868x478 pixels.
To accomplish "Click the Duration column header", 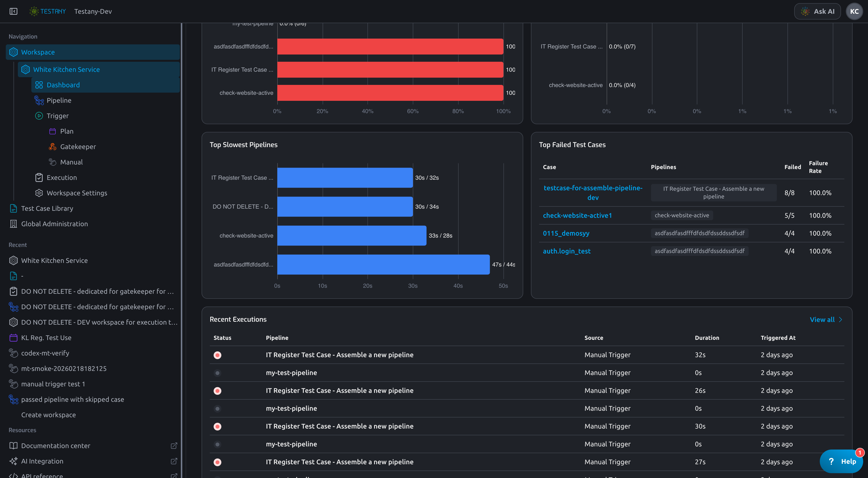I will 707,338.
